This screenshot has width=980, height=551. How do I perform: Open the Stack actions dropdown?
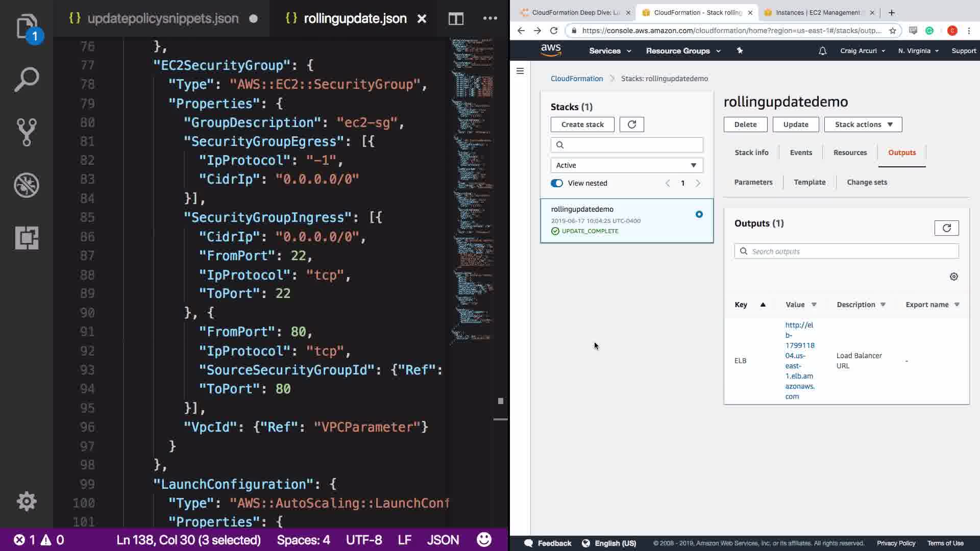[x=863, y=124]
